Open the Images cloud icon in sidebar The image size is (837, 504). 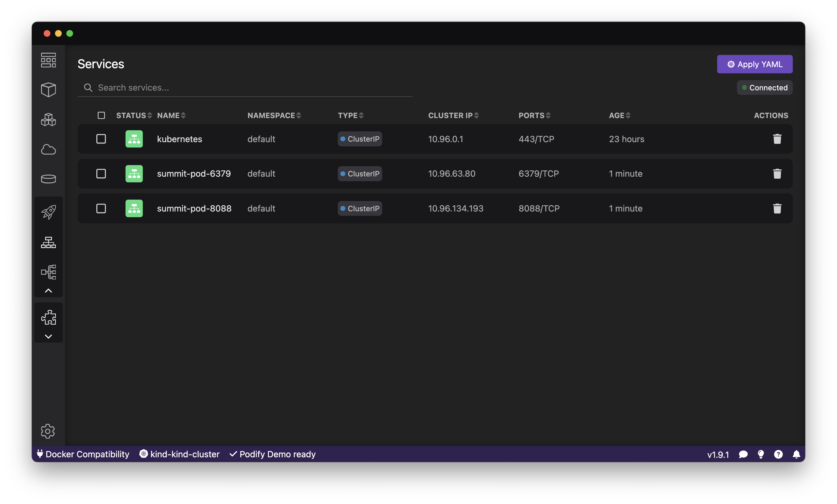[48, 149]
